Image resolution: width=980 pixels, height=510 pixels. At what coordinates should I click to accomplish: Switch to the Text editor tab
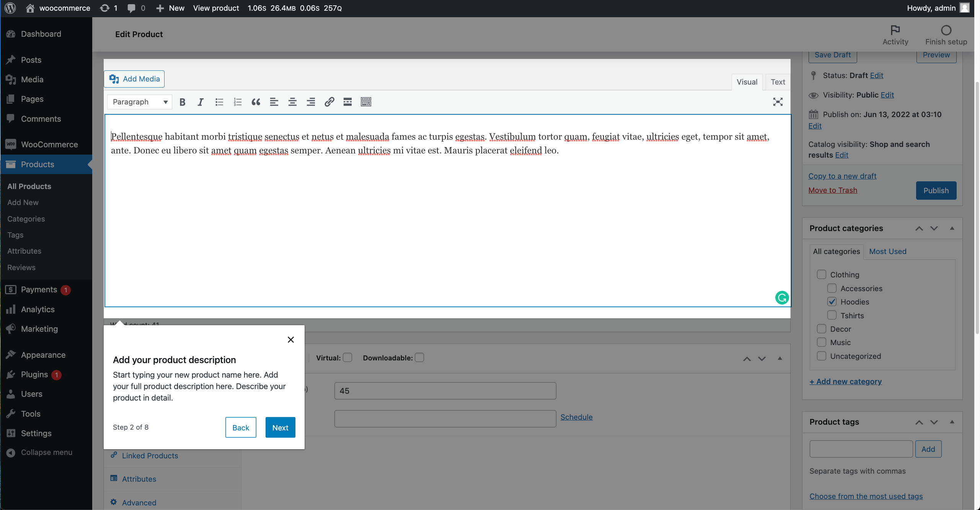click(x=778, y=82)
